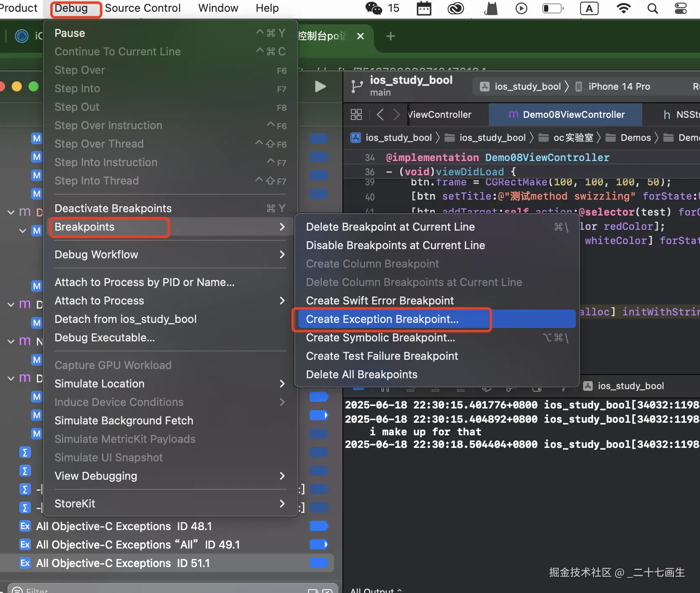
Task: Choose the iPhone 14 Pro run destination
Action: pos(613,86)
